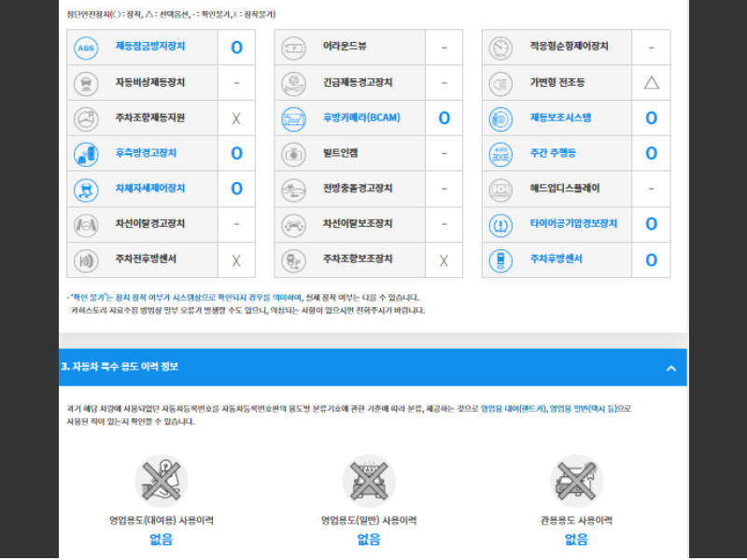Click the 주차조향보조장치 label
The height and width of the screenshot is (560, 747).
point(358,259)
